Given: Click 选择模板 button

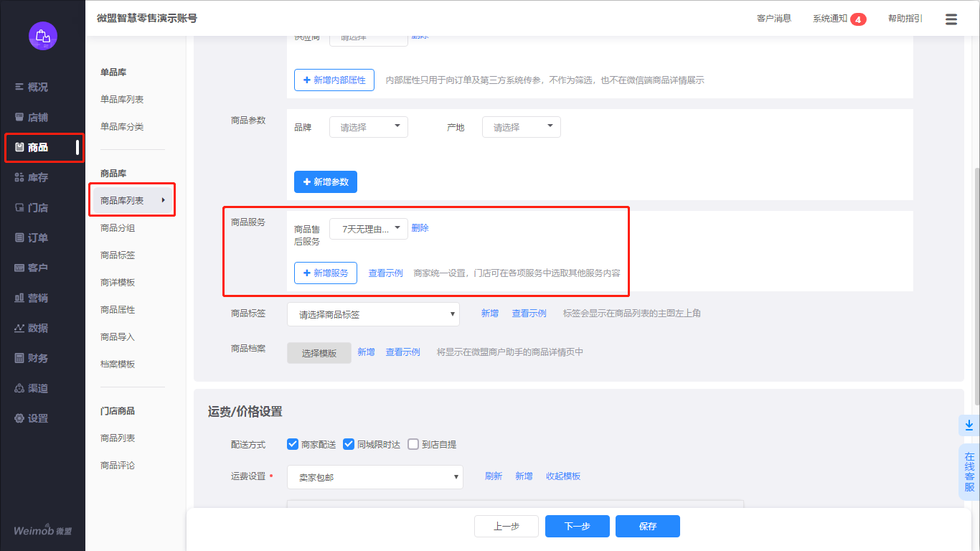Looking at the screenshot, I should point(319,353).
